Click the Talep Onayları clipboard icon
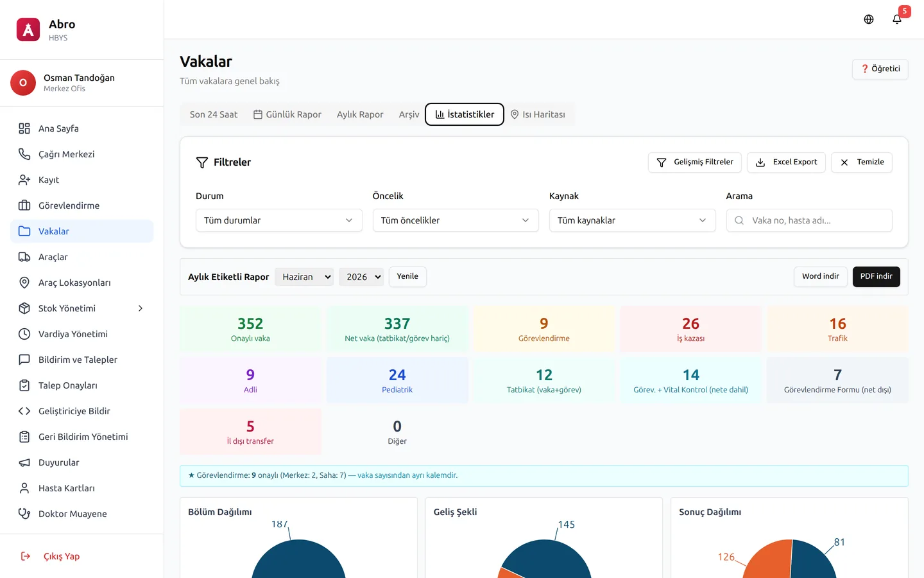Screen dimensions: 924x578 click(24, 385)
